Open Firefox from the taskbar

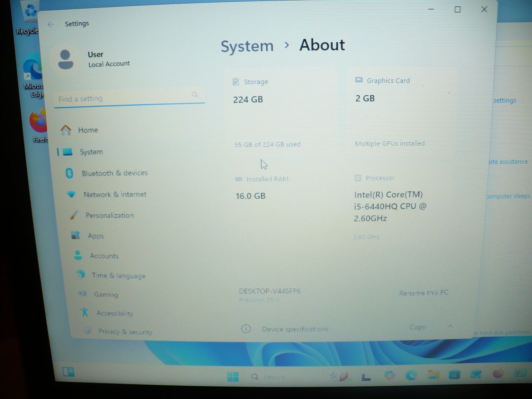click(x=498, y=374)
